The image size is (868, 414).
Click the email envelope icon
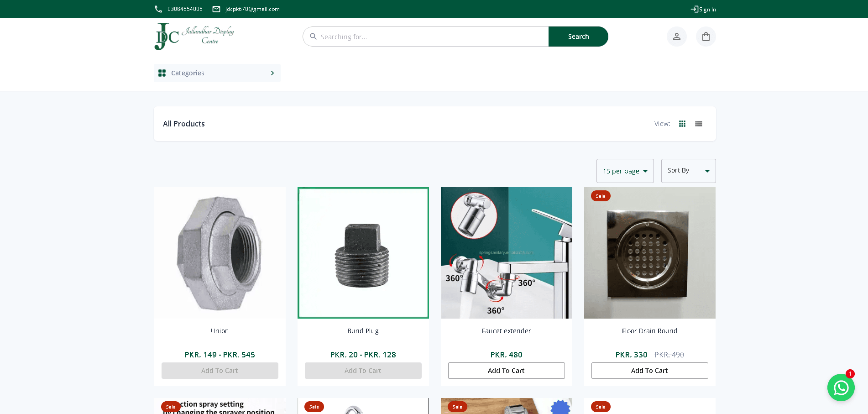pyautogui.click(x=216, y=9)
